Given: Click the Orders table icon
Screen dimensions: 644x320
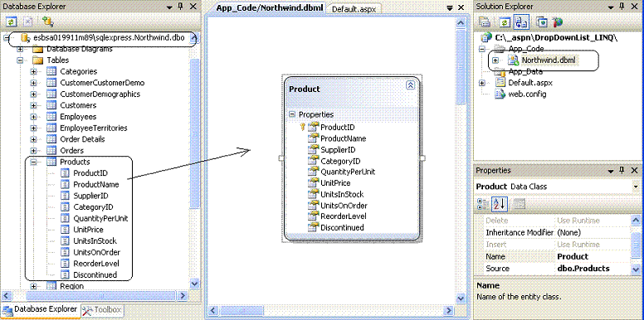Looking at the screenshot, I should pos(51,151).
